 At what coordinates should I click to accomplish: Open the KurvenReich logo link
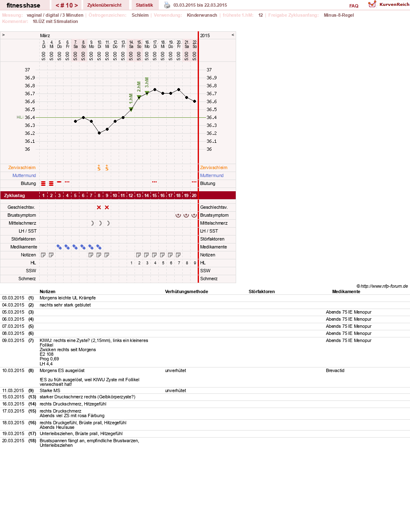coord(389,4)
